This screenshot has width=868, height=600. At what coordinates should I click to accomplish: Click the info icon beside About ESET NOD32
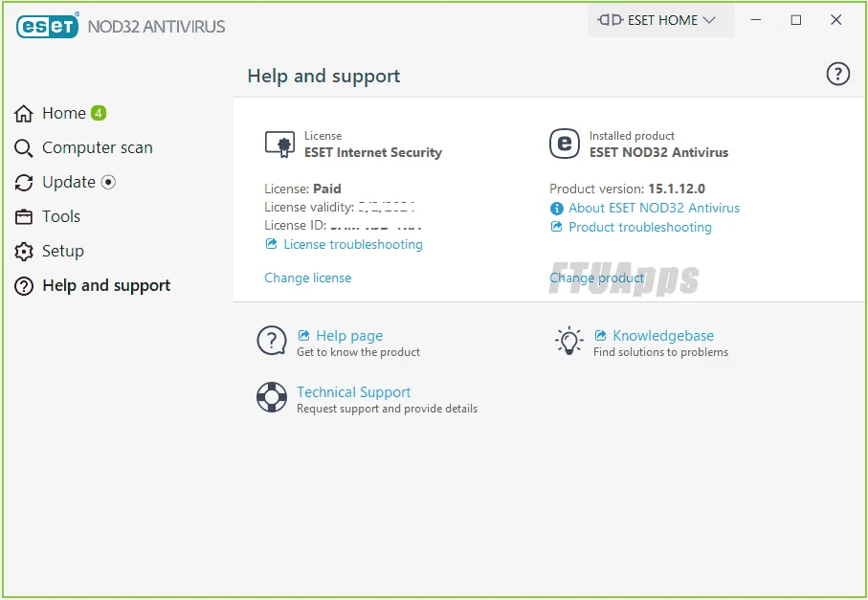coord(556,208)
